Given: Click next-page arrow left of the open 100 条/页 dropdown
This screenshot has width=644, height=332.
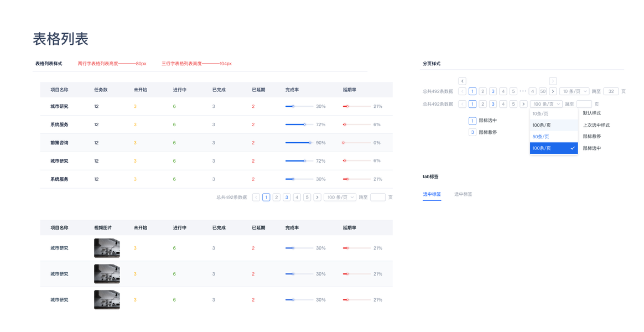Looking at the screenshot, I should point(523,104).
